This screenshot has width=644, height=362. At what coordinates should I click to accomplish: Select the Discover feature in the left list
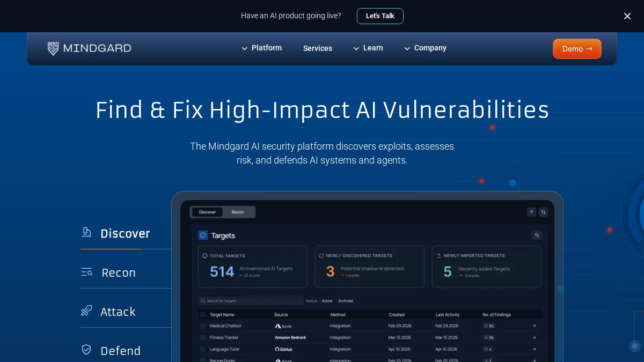tap(125, 233)
